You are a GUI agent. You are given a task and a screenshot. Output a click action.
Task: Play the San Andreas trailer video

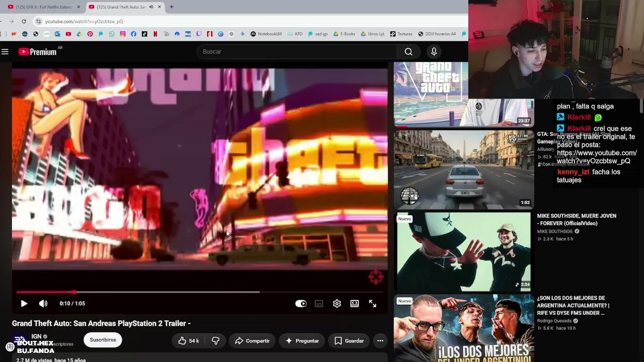pos(24,304)
